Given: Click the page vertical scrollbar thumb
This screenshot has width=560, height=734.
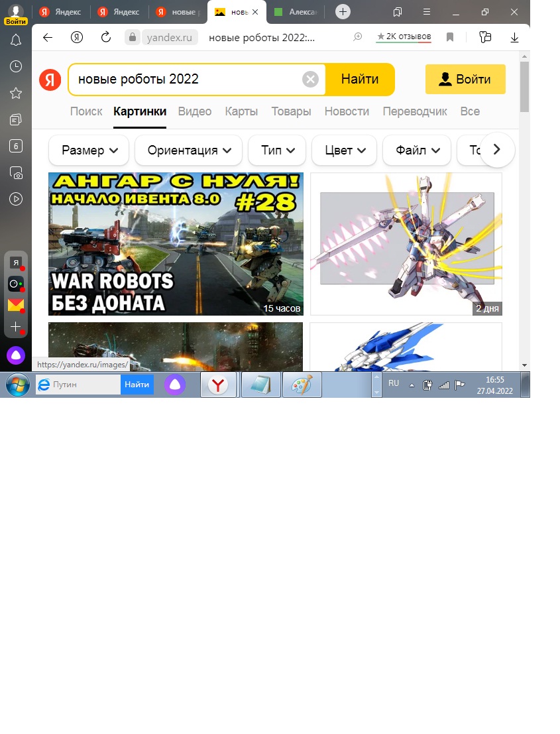Looking at the screenshot, I should pyautogui.click(x=524, y=87).
